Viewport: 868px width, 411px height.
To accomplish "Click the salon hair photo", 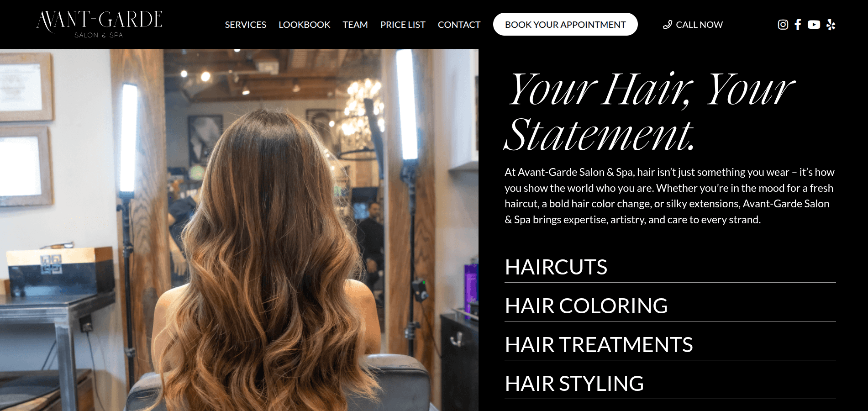I will [x=239, y=230].
